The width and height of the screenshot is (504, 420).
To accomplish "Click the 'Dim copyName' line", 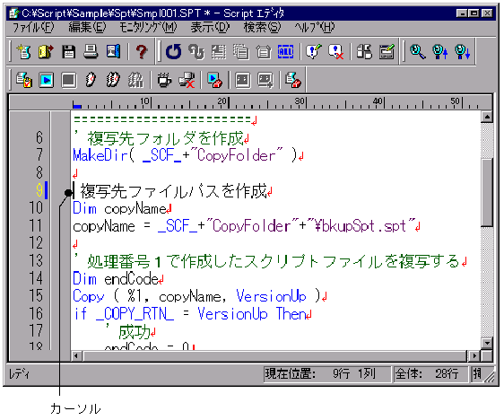I will click(122, 208).
